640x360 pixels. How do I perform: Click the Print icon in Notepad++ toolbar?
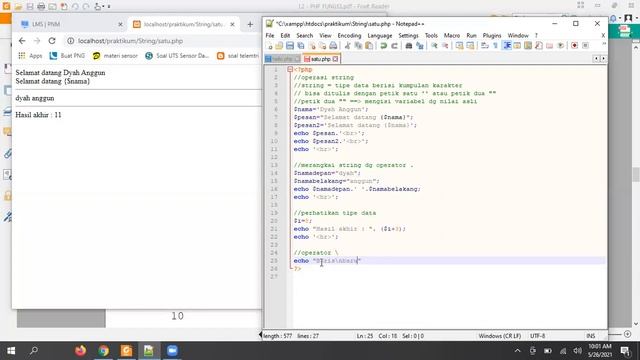point(333,46)
